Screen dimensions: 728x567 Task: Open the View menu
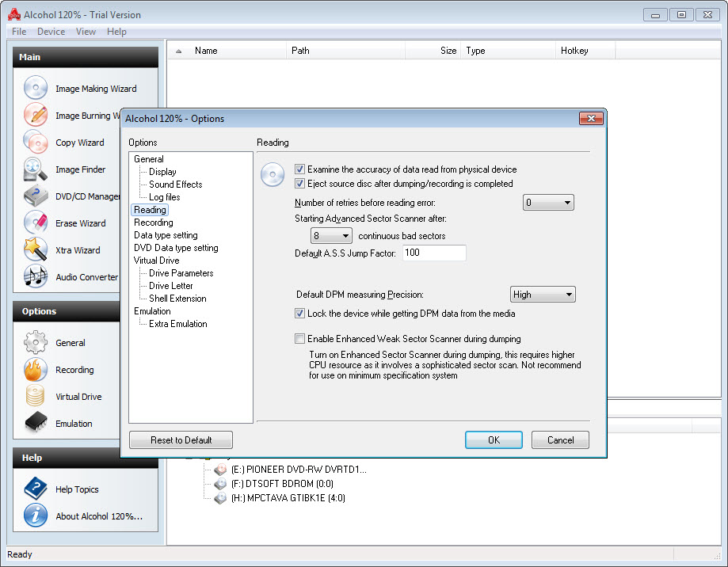[86, 32]
